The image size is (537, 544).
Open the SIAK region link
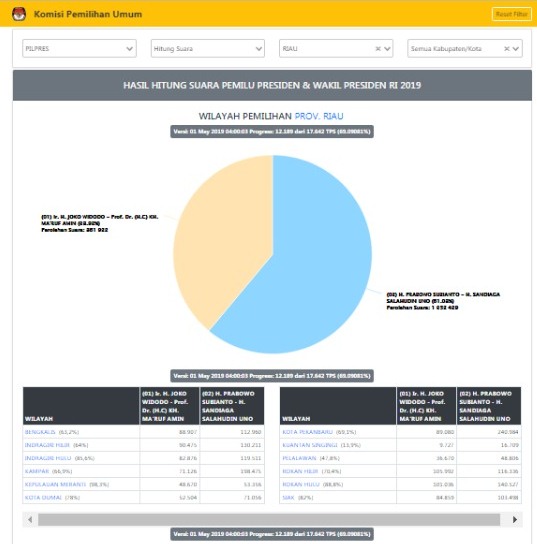point(288,498)
